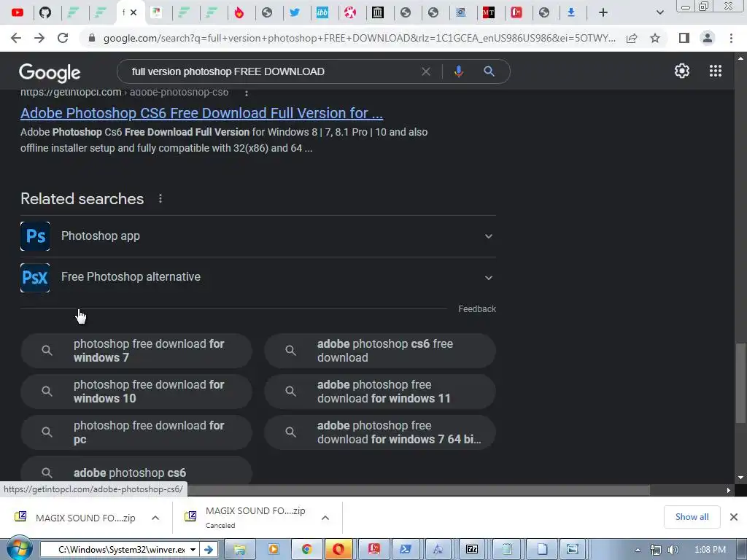
Task: Send Feedback on related searches
Action: 477,309
